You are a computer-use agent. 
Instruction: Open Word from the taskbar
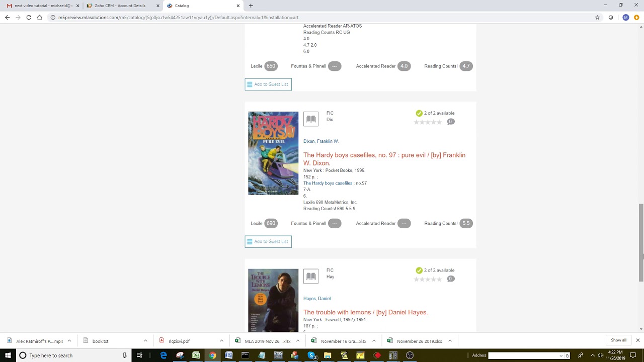229,355
